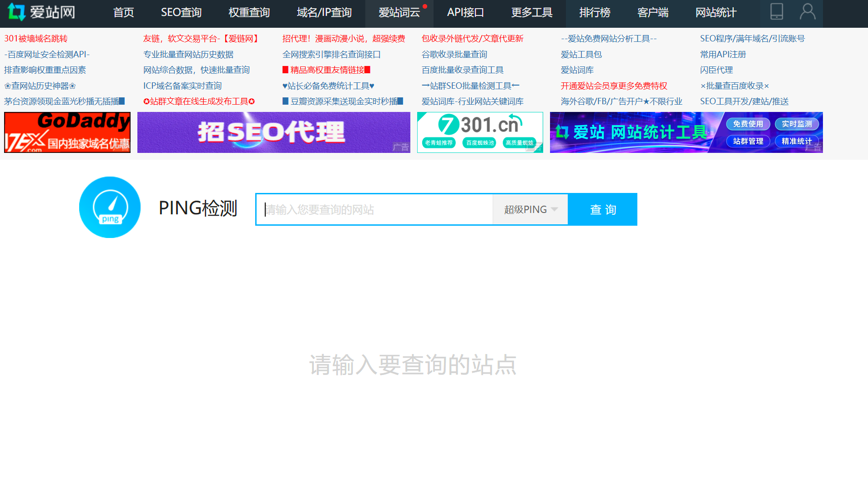The width and height of the screenshot is (868, 486).
Task: Open the SEO查询 navigation menu
Action: click(x=181, y=13)
